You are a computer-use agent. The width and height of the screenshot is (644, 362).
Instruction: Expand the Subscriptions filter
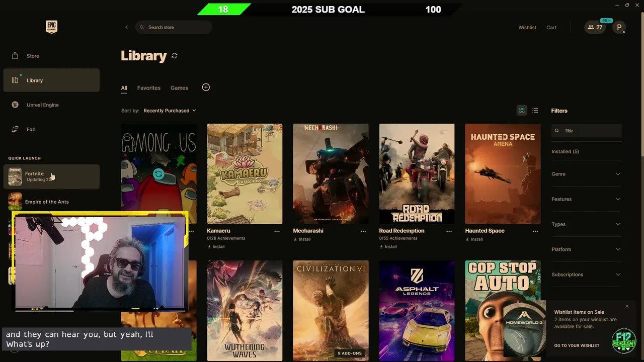tap(587, 275)
